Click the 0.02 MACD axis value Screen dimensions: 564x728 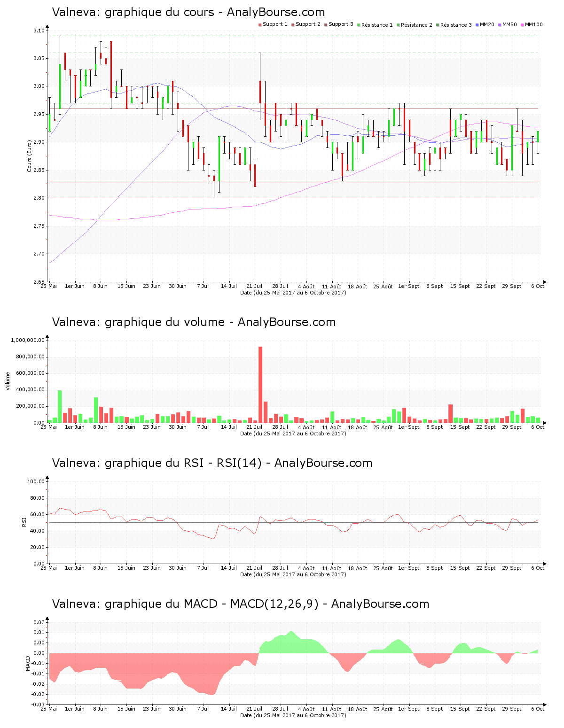39,622
